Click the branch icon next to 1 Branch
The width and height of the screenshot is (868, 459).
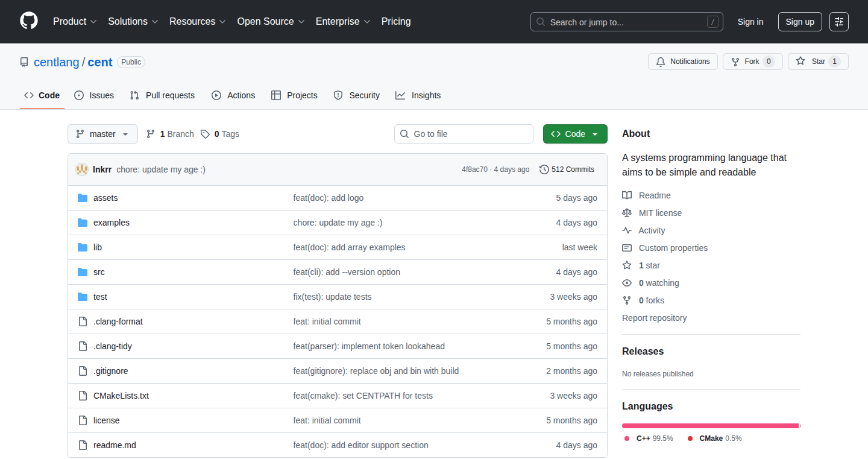[151, 134]
